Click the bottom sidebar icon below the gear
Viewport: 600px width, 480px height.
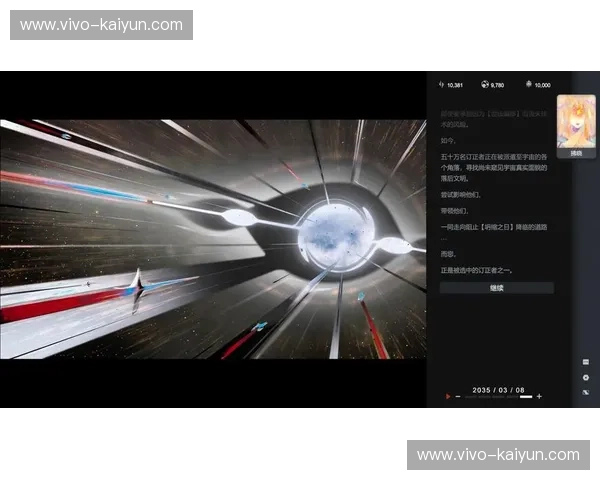click(586, 392)
